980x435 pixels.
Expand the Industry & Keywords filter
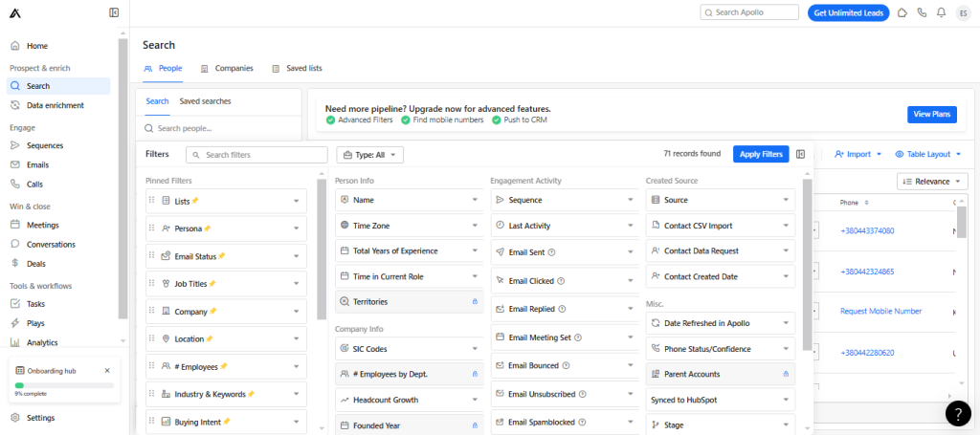tap(226, 394)
